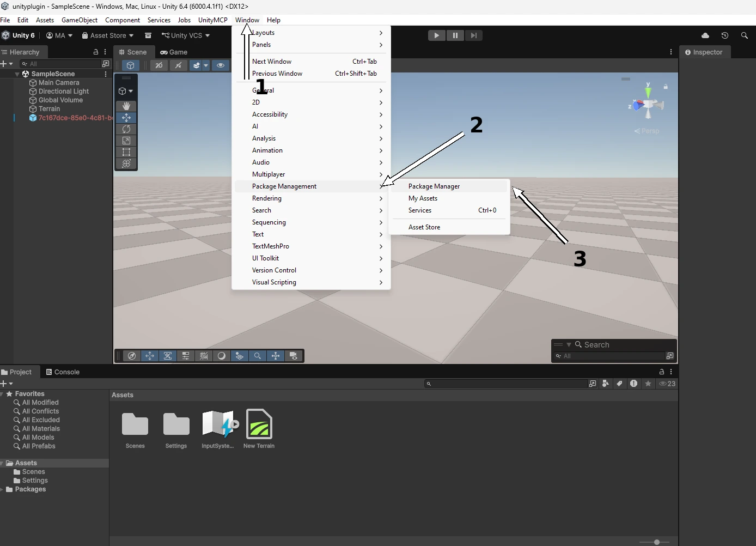Toggle scene visibility eye button
Viewport: 756px width, 546px height.
[221, 65]
